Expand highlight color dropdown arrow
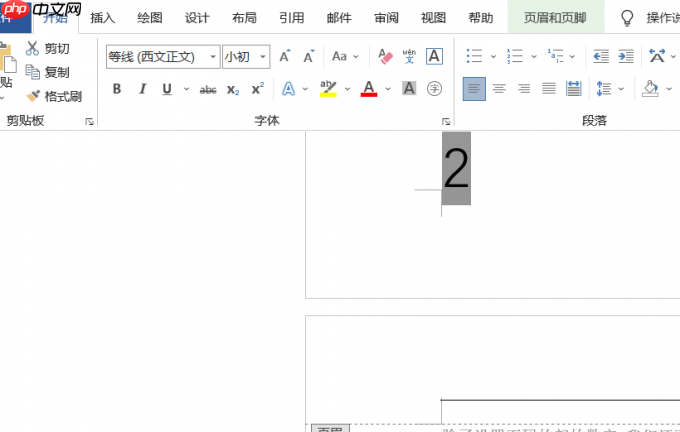Image resolution: width=680 pixels, height=432 pixels. (x=347, y=89)
